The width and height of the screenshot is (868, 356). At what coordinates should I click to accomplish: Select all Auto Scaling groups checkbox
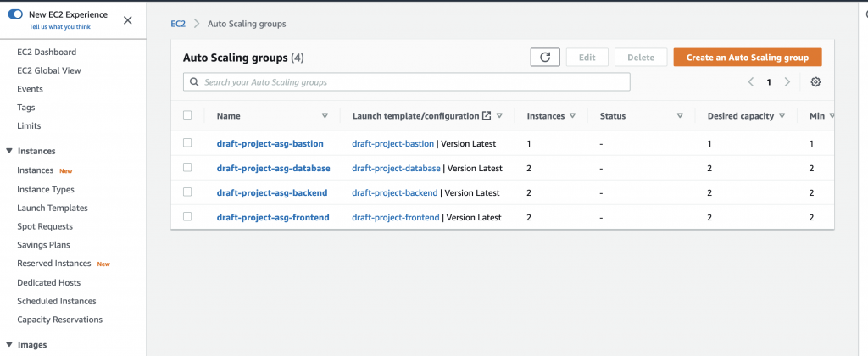click(x=187, y=115)
